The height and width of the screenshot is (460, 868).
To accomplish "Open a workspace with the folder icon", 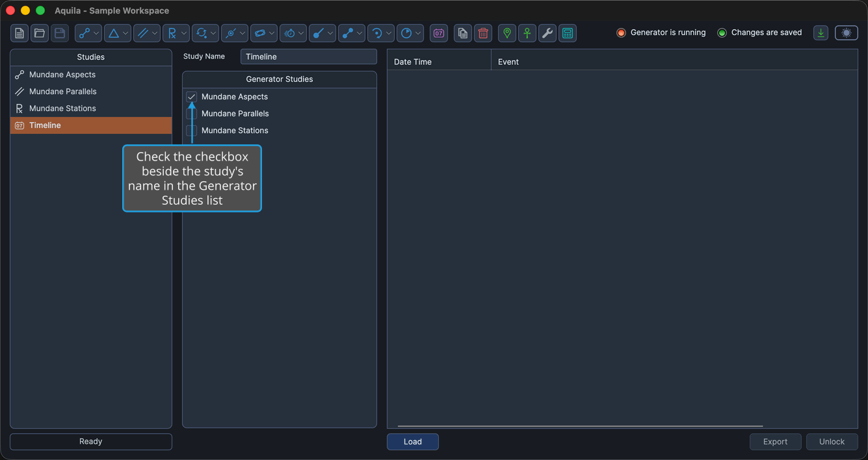I will (40, 33).
